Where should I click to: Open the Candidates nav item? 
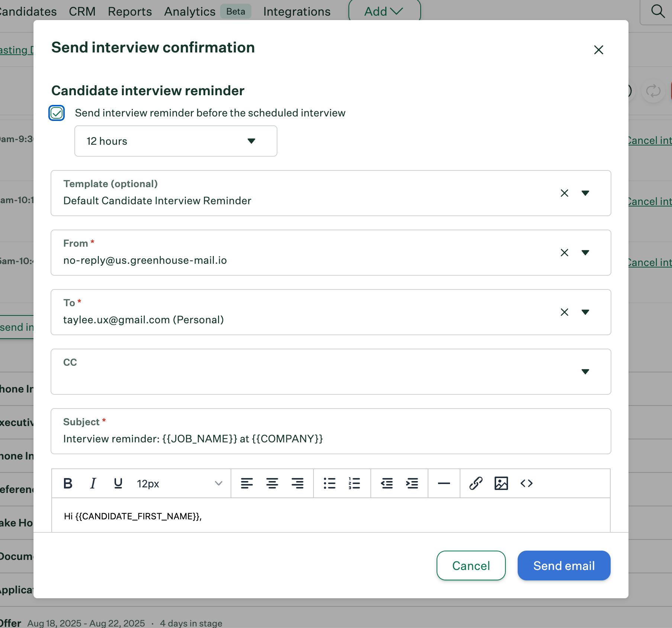pyautogui.click(x=28, y=11)
